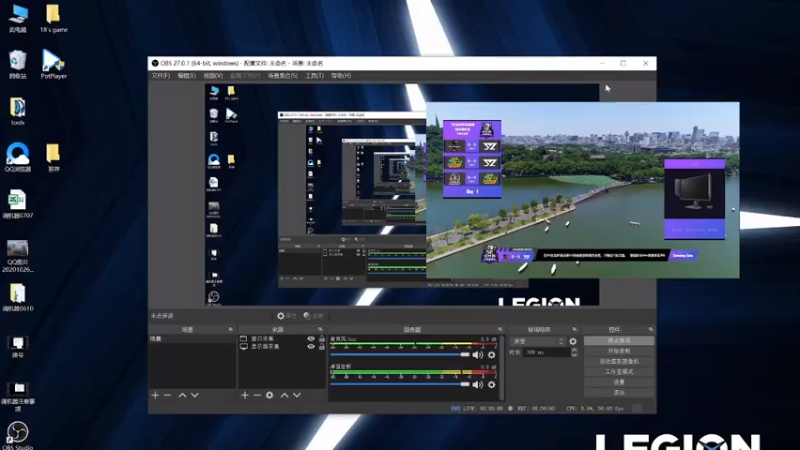Viewport: 800px width, 450px height.
Task: Open the 帮助(H) Help menu
Action: click(x=340, y=76)
